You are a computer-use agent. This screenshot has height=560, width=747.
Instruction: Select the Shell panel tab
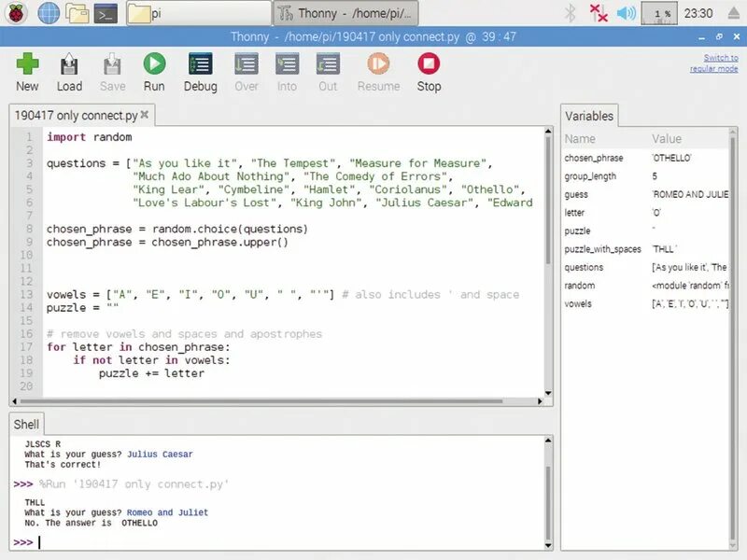(26, 425)
